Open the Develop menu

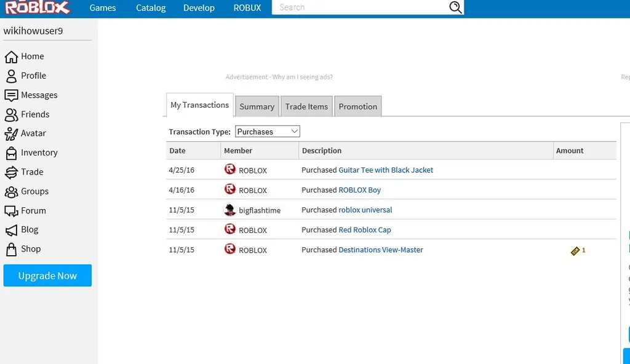coord(199,7)
